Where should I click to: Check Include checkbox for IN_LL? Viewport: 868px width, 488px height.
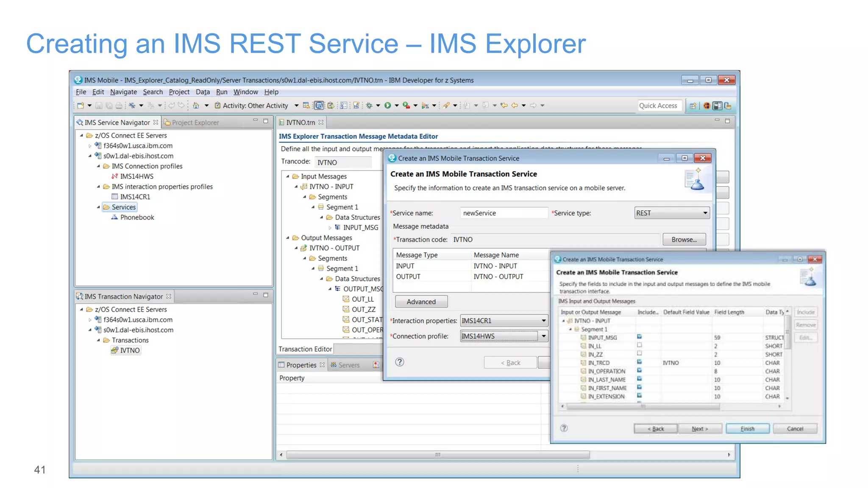tap(639, 345)
